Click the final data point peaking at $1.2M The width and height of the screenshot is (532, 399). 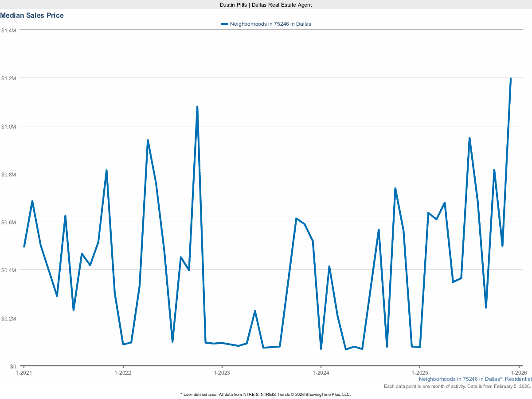point(511,78)
